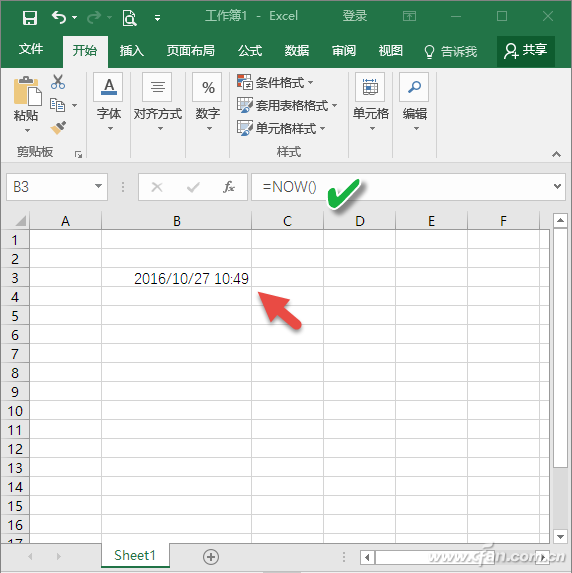Viewport: 572px width, 573px height.
Task: Open the Cell Styles dropdown
Action: pyautogui.click(x=281, y=128)
